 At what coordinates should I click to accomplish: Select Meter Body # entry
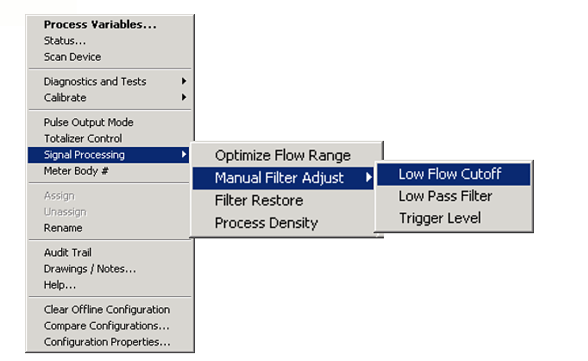coord(76,171)
